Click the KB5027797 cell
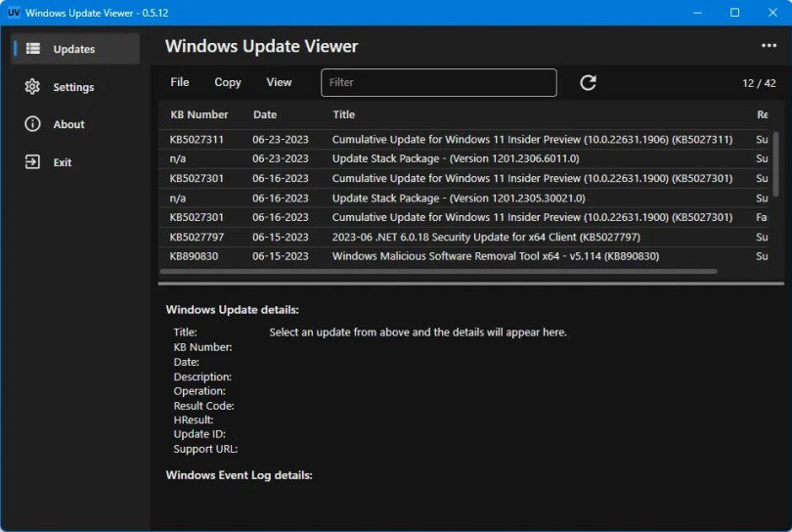792x532 pixels. click(x=197, y=237)
